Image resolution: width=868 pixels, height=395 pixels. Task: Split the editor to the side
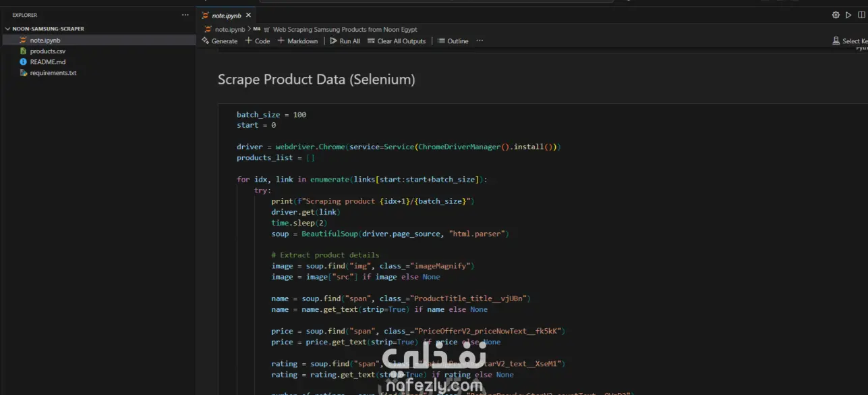coord(861,15)
